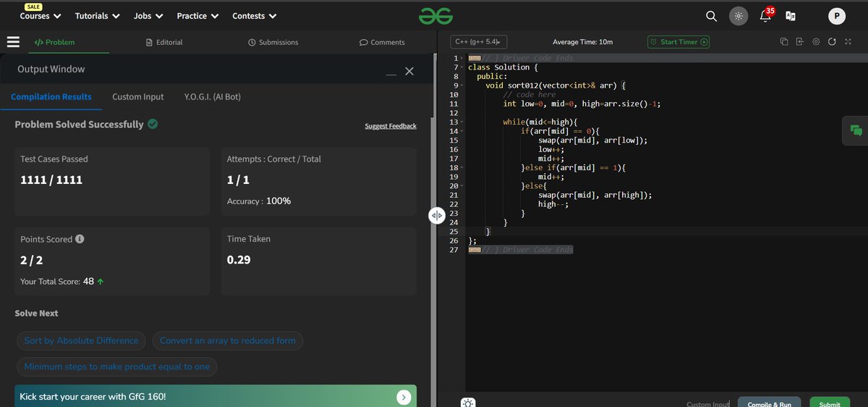Collapse the else-if fold at line 18
Screen dimensions: 868x407
pos(462,167)
